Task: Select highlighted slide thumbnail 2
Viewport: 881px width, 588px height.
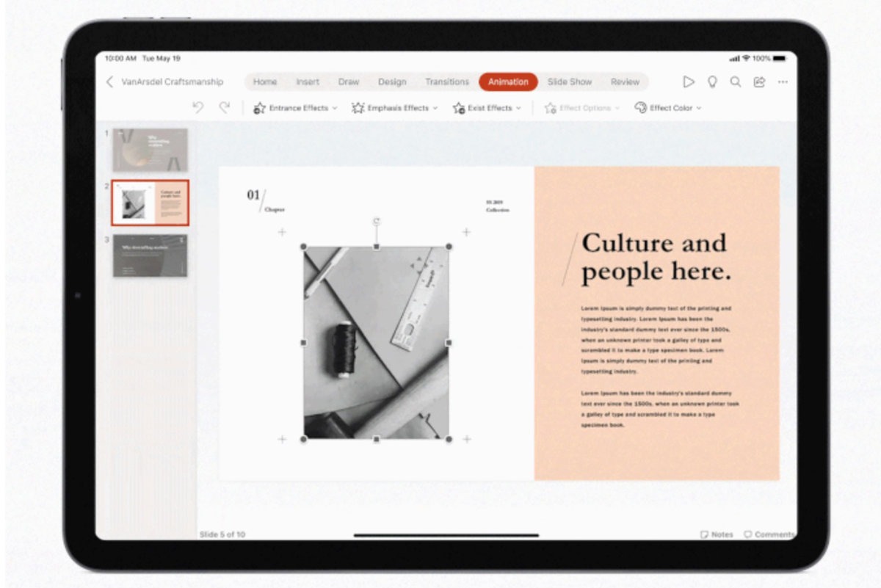Action: [x=150, y=203]
